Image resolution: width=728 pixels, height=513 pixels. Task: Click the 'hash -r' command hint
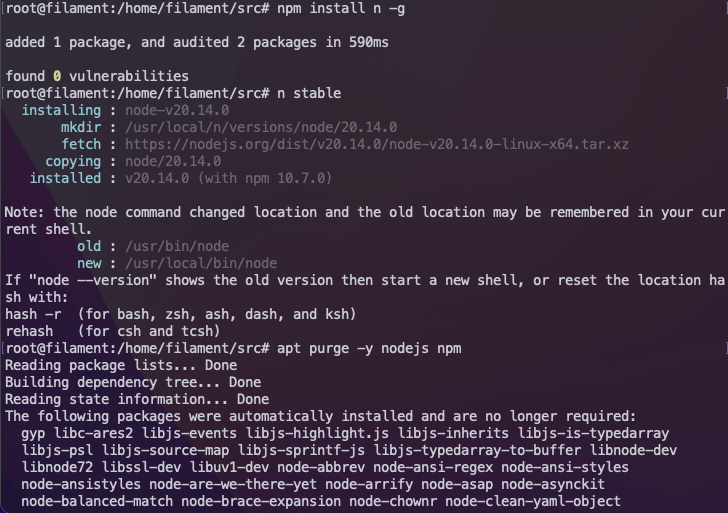(33, 314)
